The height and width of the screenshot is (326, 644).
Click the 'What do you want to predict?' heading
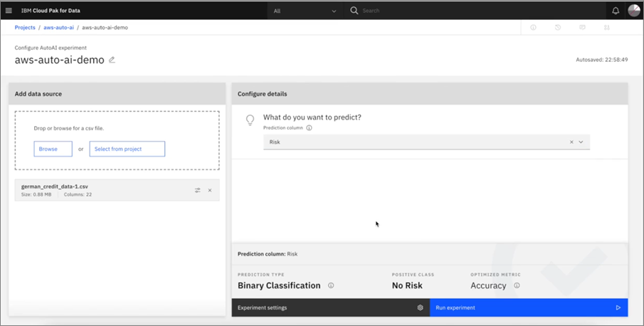312,117
